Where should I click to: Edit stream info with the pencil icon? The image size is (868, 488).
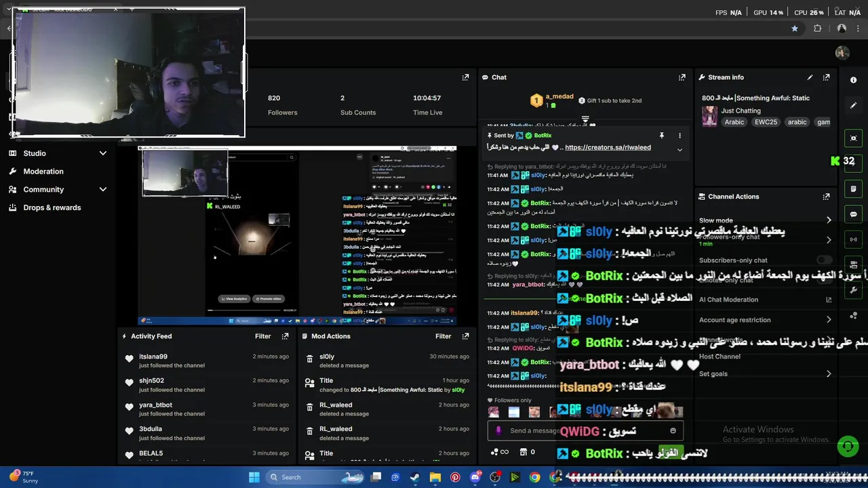810,77
